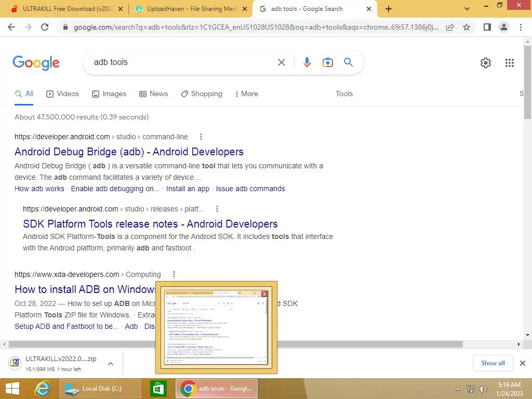Reload the current page

(45, 27)
